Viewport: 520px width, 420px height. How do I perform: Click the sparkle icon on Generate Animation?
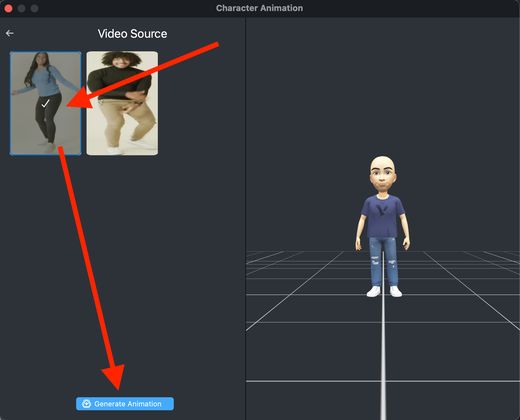[86, 404]
